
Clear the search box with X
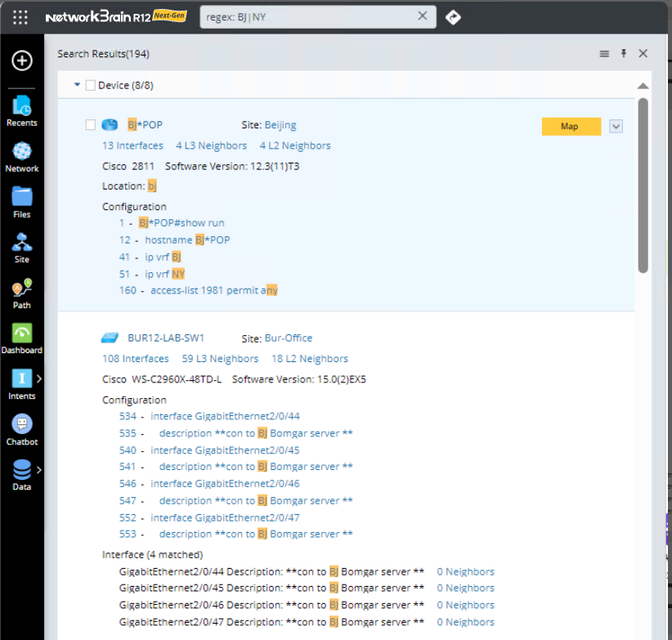(423, 16)
